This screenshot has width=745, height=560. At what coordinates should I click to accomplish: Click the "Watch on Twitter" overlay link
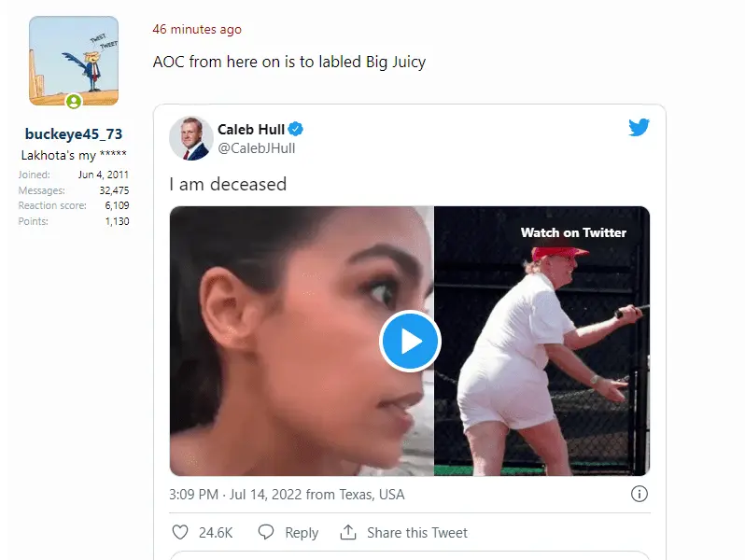coord(573,232)
